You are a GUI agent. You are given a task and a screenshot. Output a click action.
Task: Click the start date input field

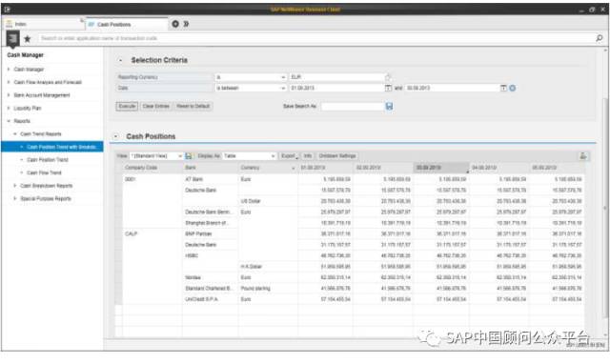[336, 89]
